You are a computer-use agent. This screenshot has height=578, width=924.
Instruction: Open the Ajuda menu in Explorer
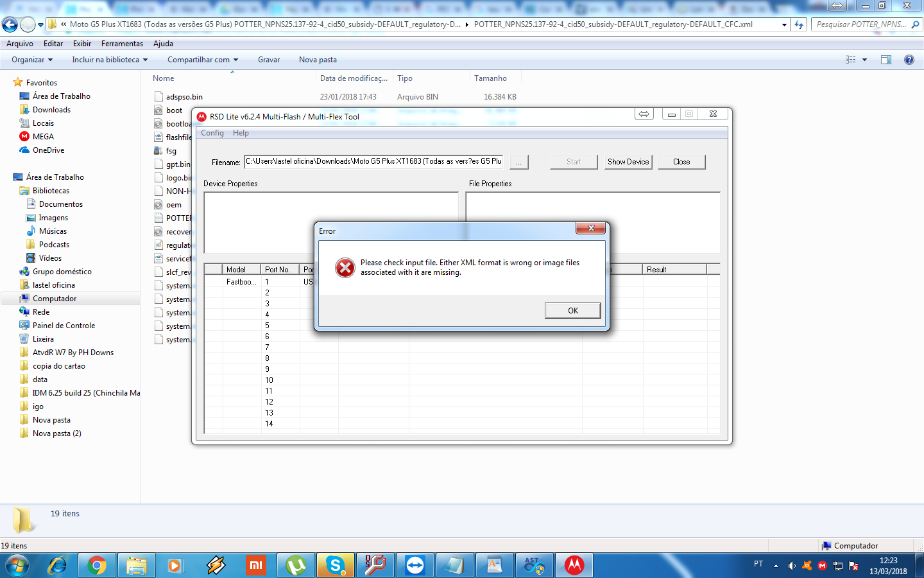click(163, 44)
